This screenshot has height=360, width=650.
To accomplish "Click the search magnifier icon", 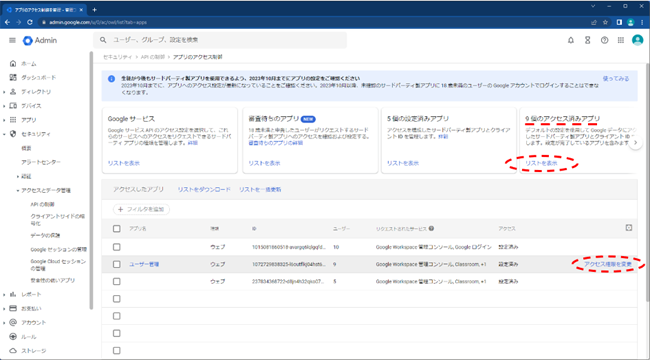I will point(103,40).
